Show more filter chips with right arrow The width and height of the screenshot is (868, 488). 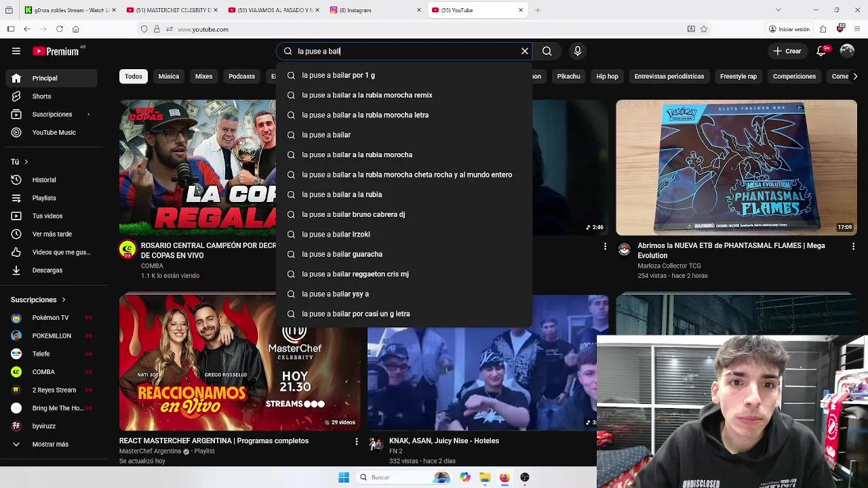pos(854,77)
